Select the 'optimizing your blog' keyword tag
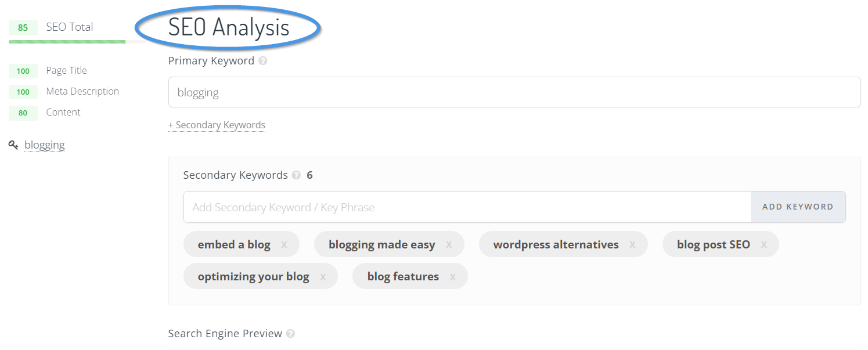The height and width of the screenshot is (350, 868). point(261,276)
